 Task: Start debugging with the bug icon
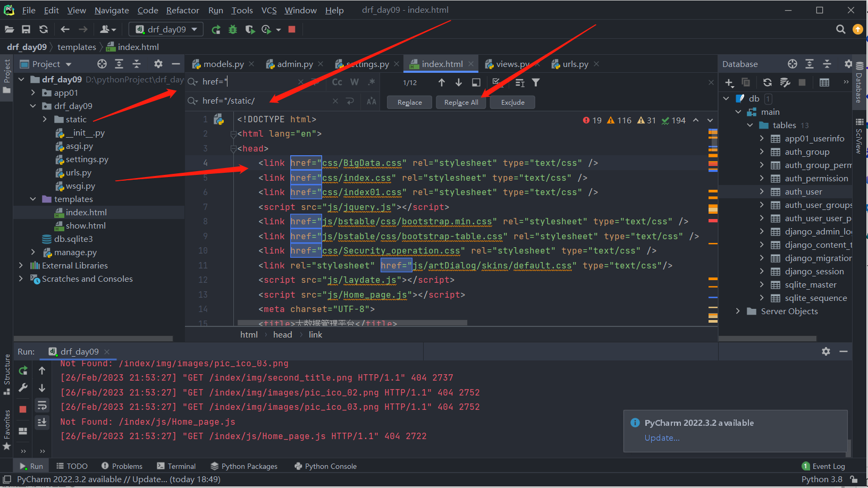click(233, 29)
